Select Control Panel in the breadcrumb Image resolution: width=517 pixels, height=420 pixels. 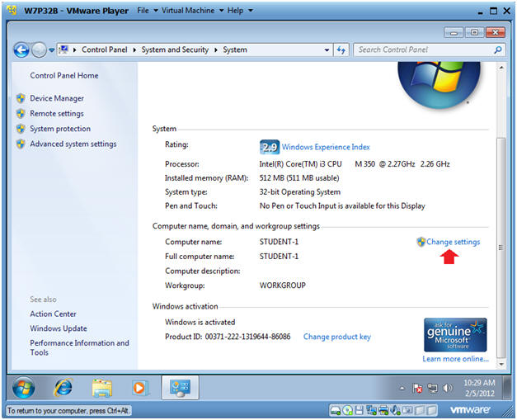104,50
